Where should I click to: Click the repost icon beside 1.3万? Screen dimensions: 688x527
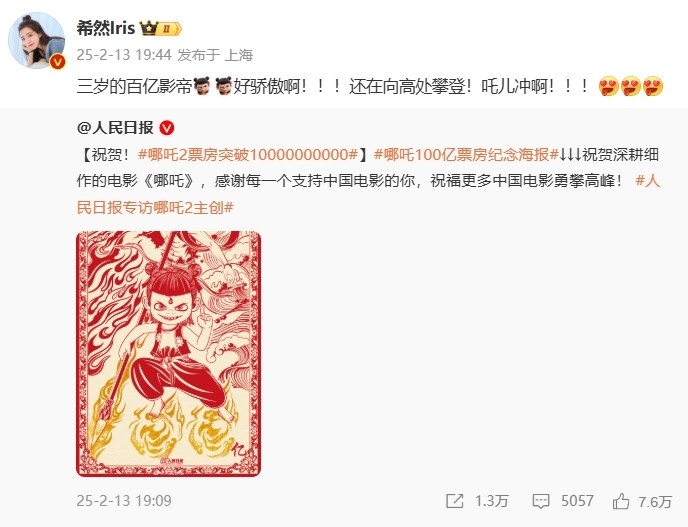coord(455,501)
